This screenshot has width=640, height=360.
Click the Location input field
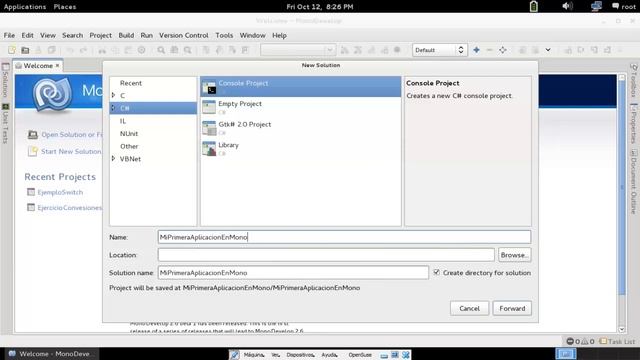(x=326, y=255)
